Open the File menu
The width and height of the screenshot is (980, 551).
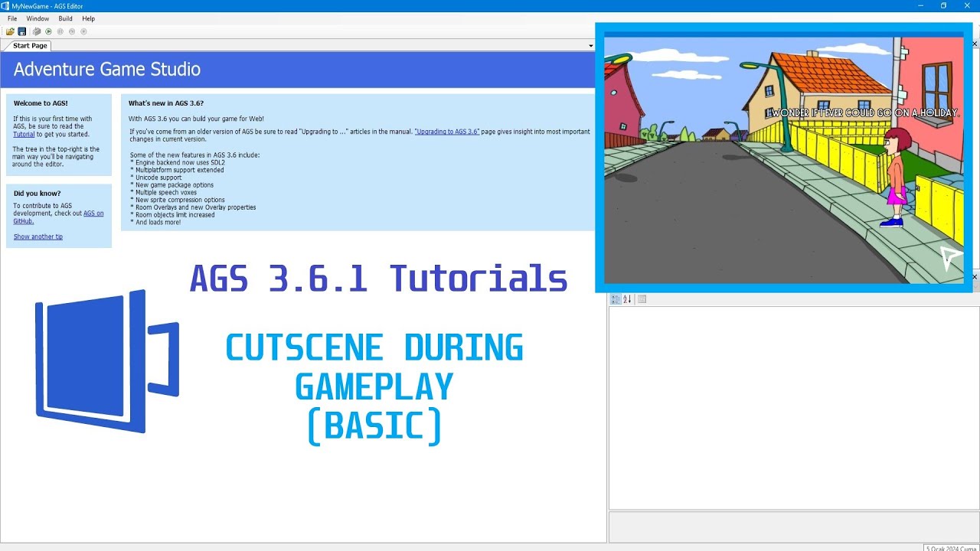tap(12, 18)
